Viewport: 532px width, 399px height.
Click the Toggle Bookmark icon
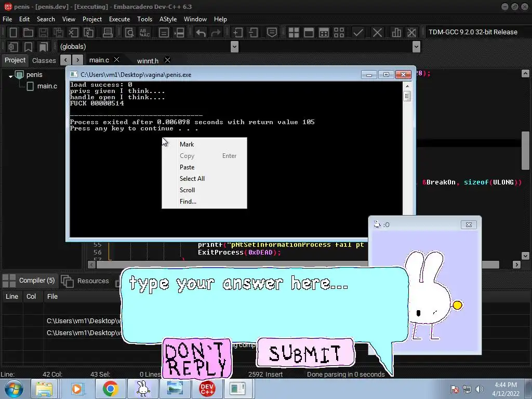pos(28,47)
